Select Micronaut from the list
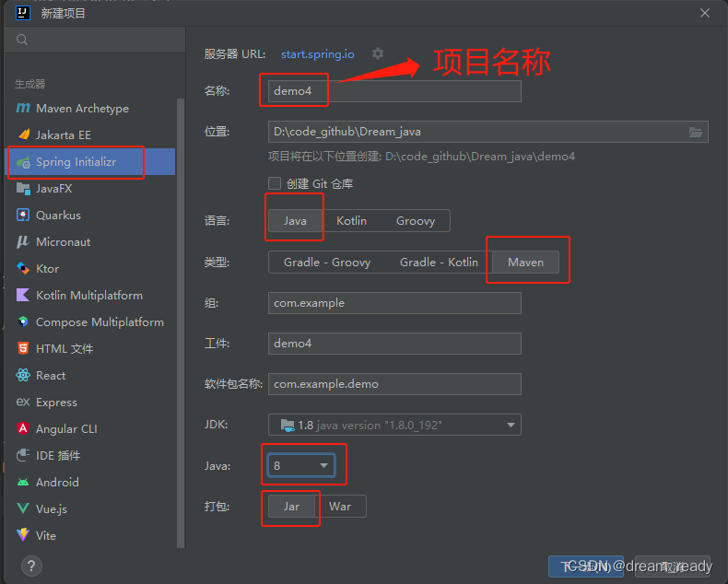This screenshot has width=728, height=584. click(90, 242)
